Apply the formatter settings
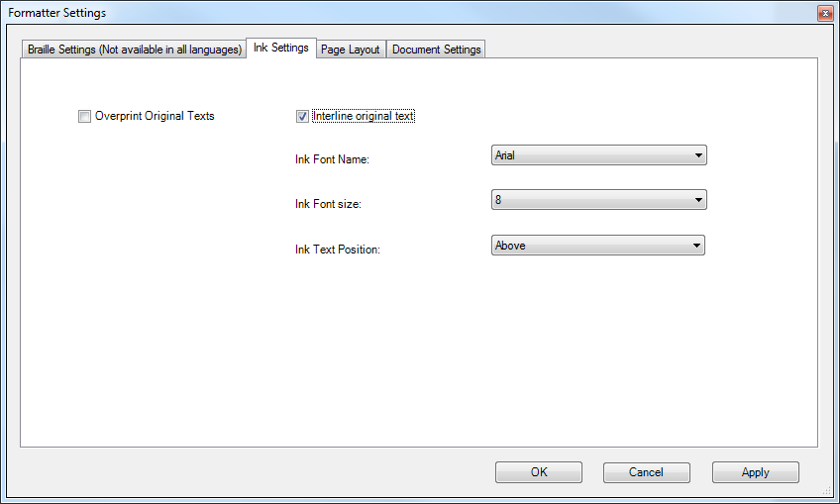Image resolution: width=840 pixels, height=504 pixels. (755, 472)
